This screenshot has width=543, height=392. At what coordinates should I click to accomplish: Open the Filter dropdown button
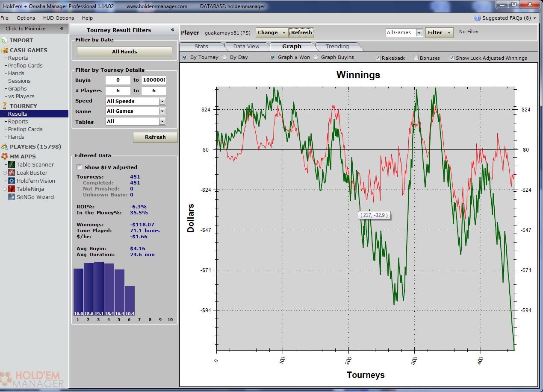[x=439, y=32]
